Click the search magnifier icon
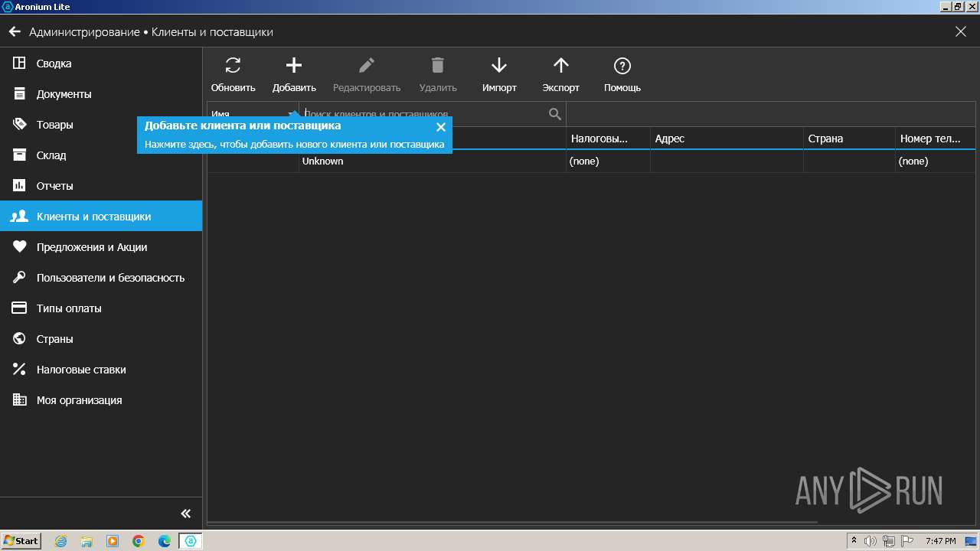This screenshot has width=980, height=551. coord(555,114)
